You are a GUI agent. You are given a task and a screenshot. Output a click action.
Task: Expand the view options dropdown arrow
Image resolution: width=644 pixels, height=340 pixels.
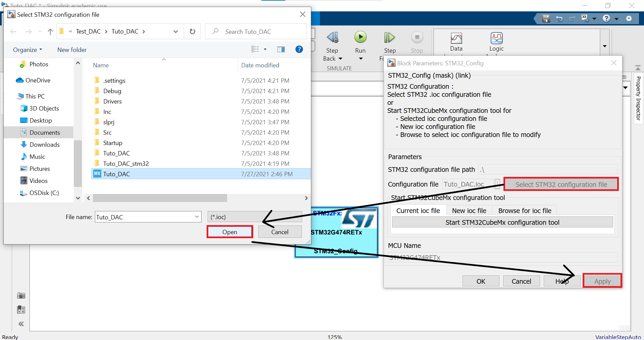point(265,49)
